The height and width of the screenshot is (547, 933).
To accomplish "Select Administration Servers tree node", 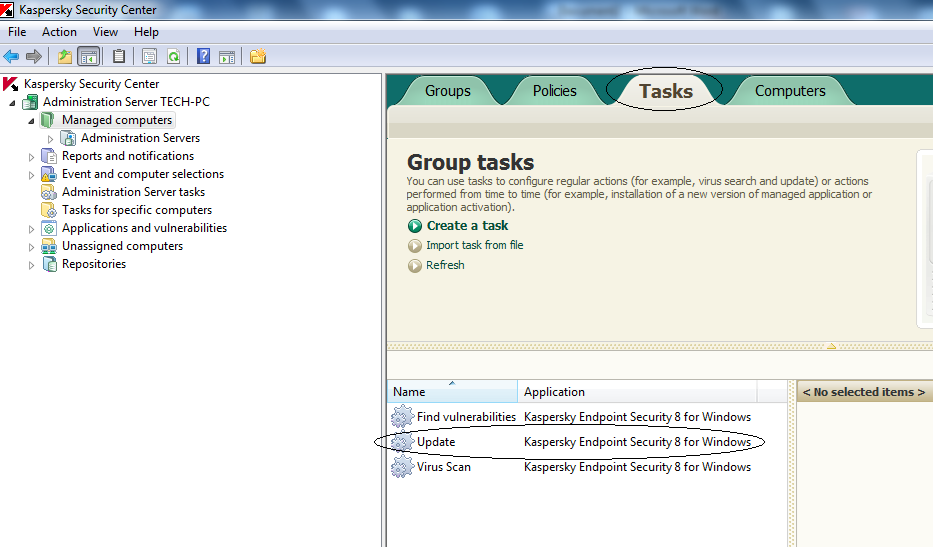I will point(140,137).
